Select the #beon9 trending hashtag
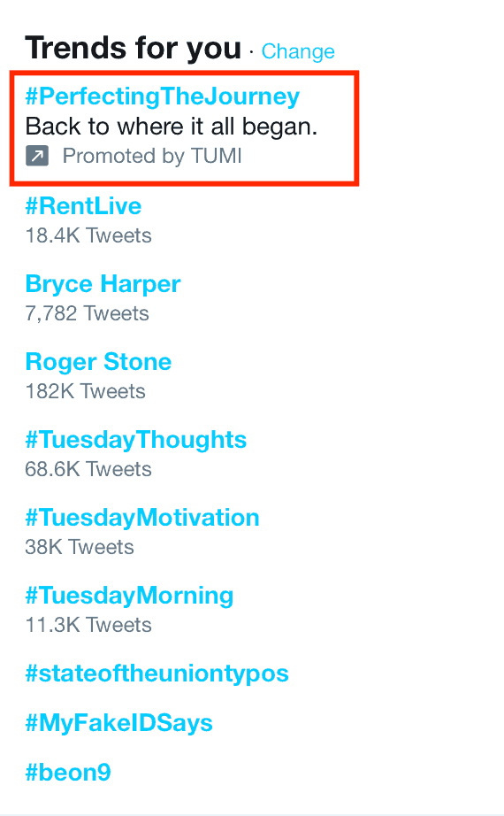This screenshot has height=816, width=504. click(x=68, y=773)
